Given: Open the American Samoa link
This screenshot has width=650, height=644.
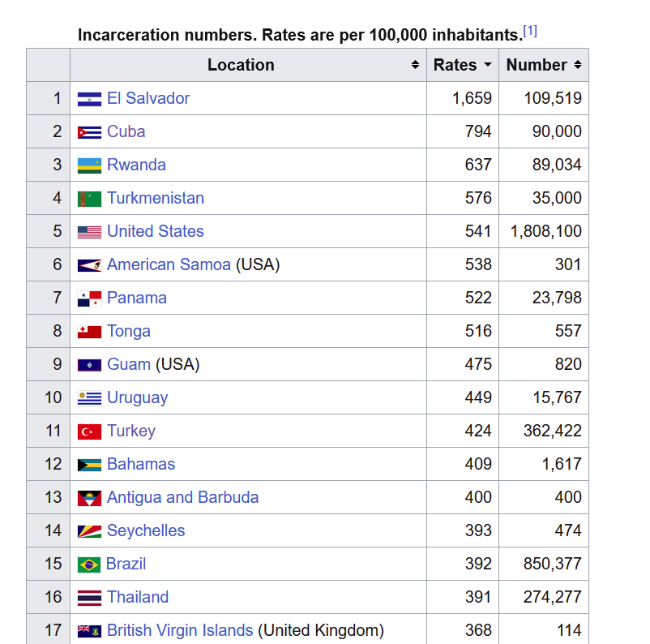Looking at the screenshot, I should [169, 264].
